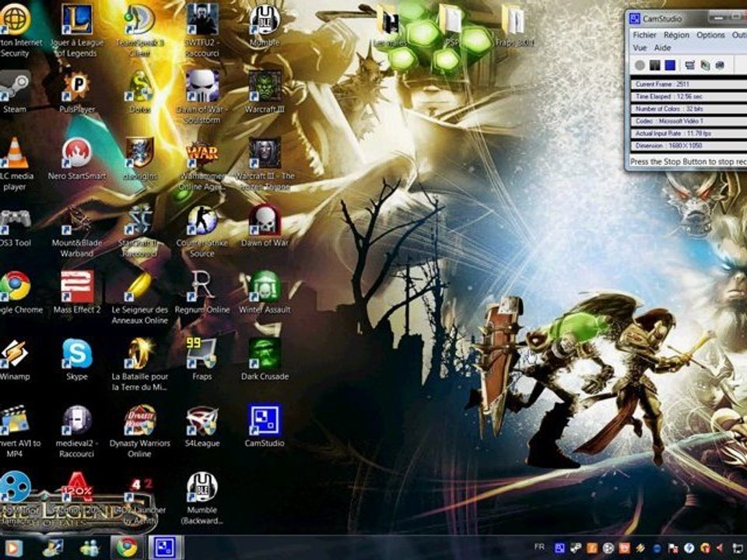
Task: Click the FR language indicator
Action: point(539,547)
